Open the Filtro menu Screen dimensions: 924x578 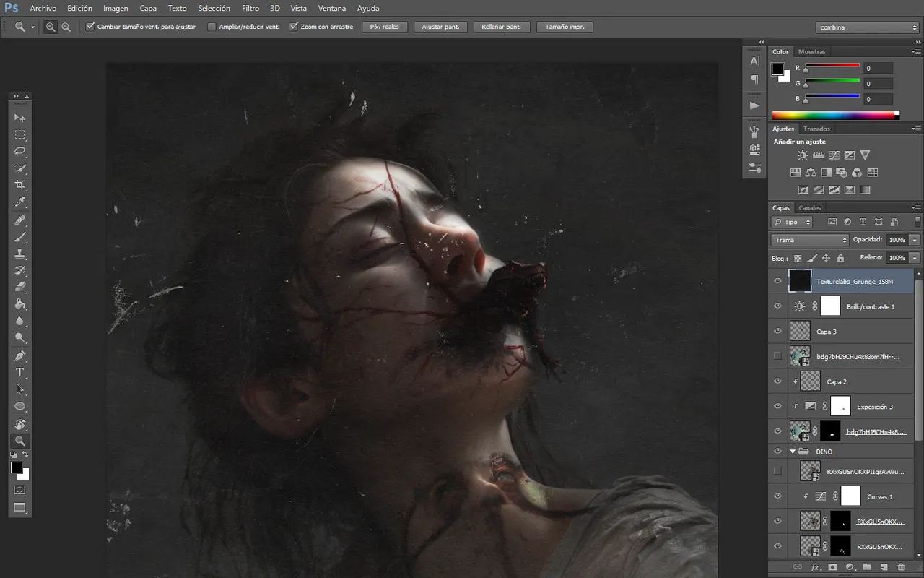(250, 9)
